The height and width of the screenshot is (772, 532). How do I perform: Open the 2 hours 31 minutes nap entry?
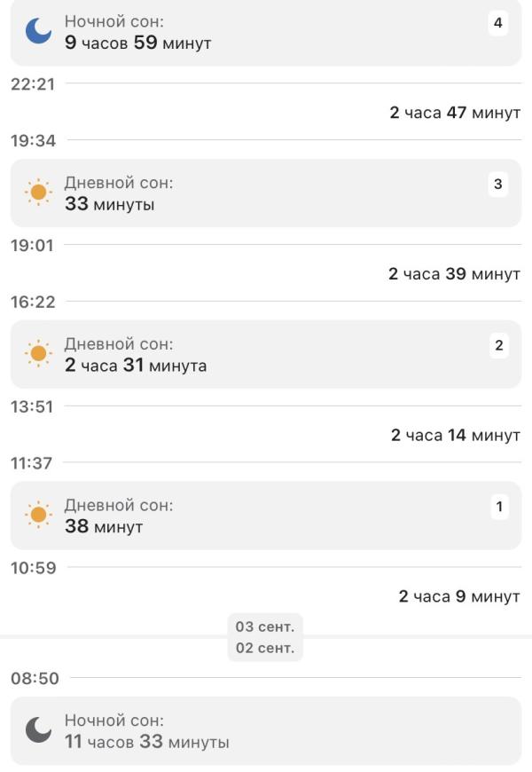pyautogui.click(x=266, y=355)
